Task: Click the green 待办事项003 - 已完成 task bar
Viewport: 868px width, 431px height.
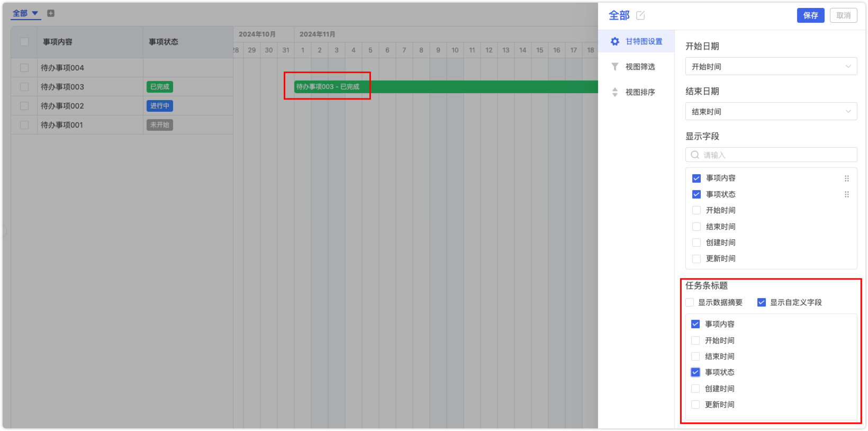Action: pyautogui.click(x=446, y=87)
